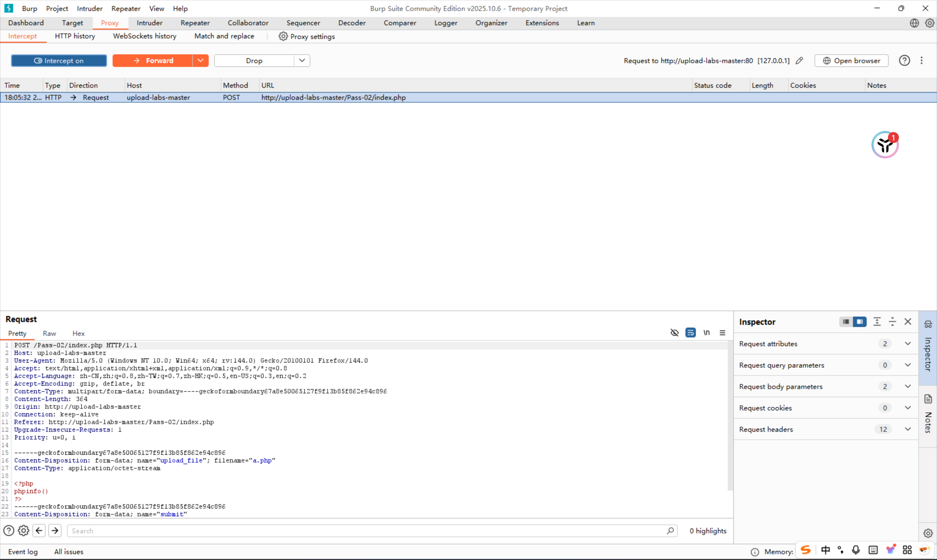Open the Forward button dropdown arrow
Viewport: 937px width, 560px height.
[201, 61]
